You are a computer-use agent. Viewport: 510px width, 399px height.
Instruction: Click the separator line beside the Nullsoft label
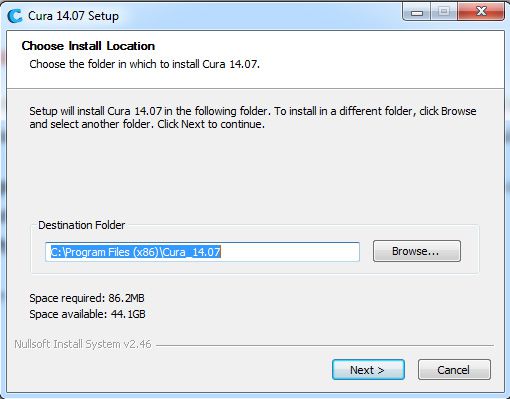point(325,345)
